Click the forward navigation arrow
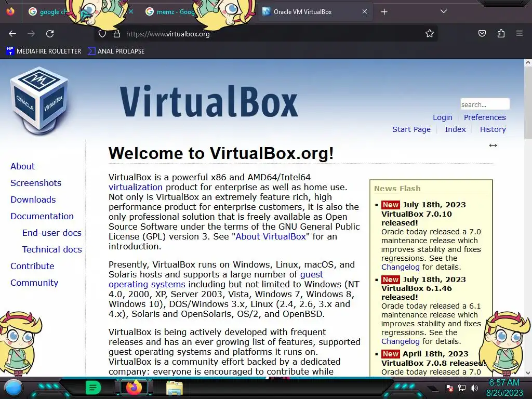The width and height of the screenshot is (532, 399). click(x=31, y=34)
